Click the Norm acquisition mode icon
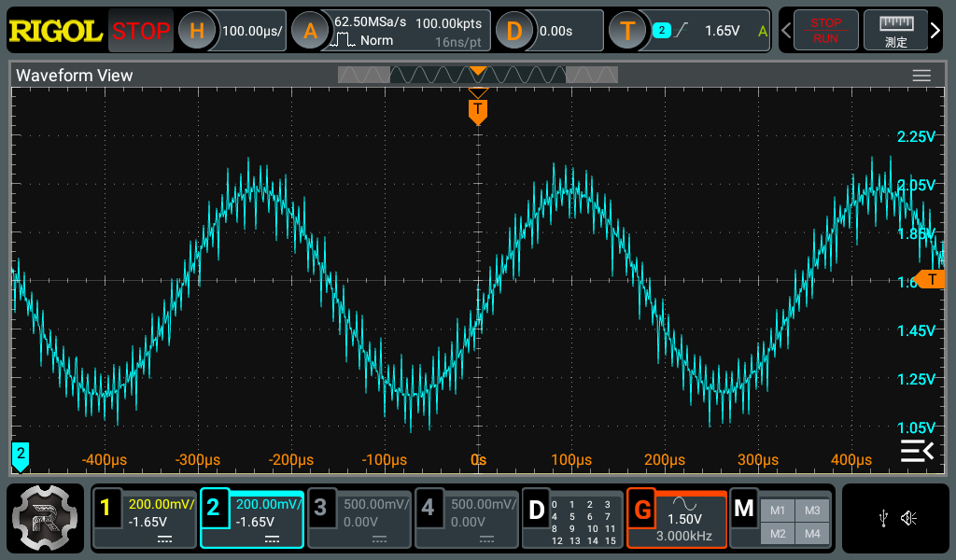The image size is (956, 560). pos(343,40)
